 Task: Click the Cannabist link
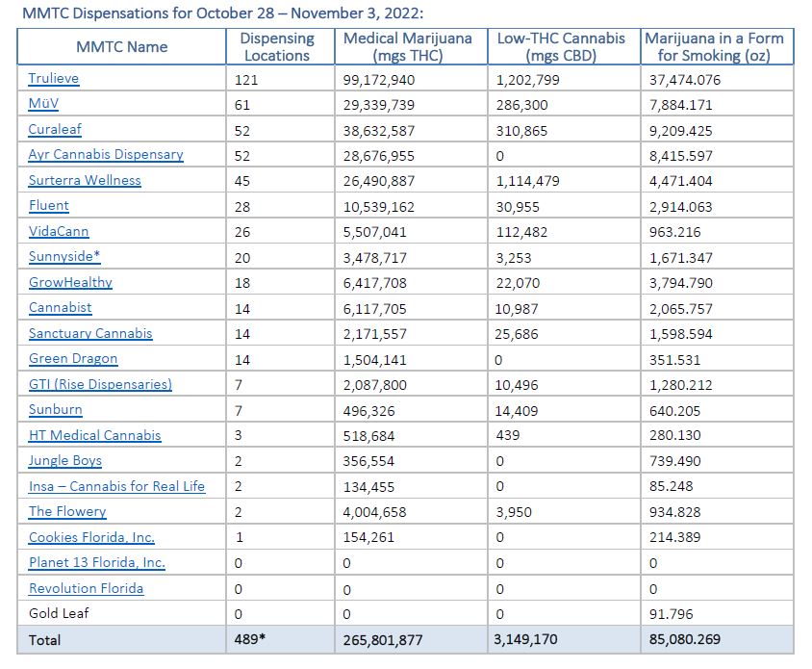click(x=61, y=308)
